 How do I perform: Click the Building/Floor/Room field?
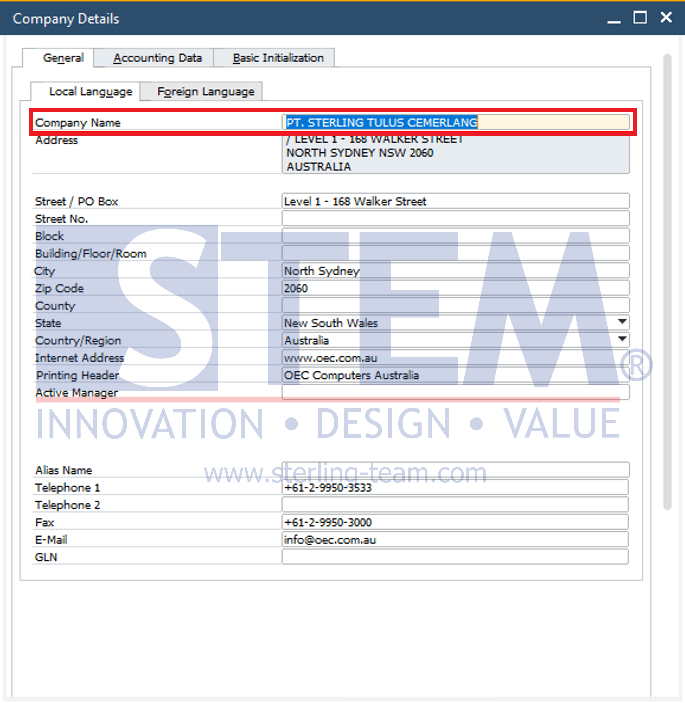coord(455,253)
